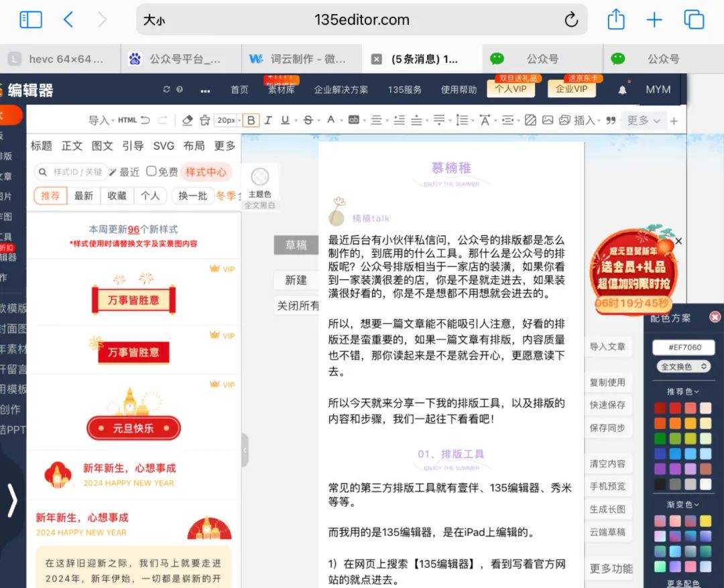This screenshot has width=724, height=588.
Task: Open the 全文换色 dropdown
Action: point(684,367)
